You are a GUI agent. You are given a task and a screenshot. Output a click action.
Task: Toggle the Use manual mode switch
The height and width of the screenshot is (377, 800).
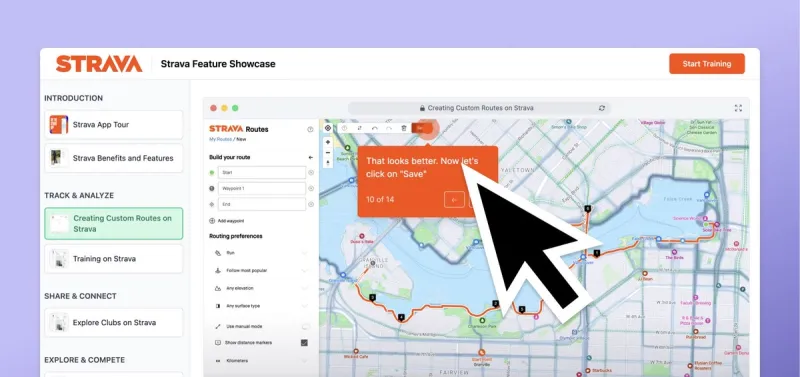click(306, 326)
